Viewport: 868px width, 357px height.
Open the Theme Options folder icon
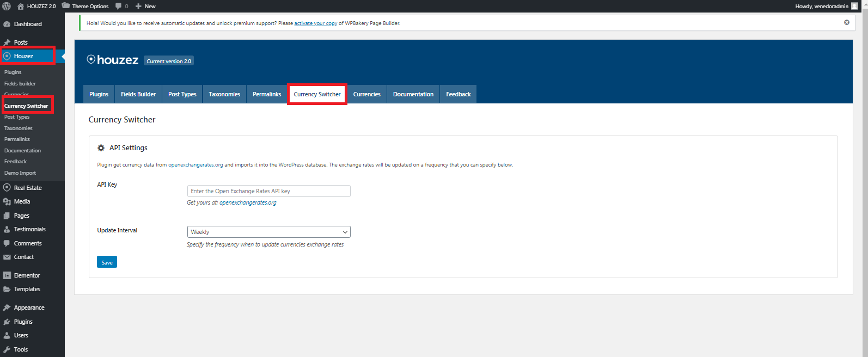[x=66, y=6]
